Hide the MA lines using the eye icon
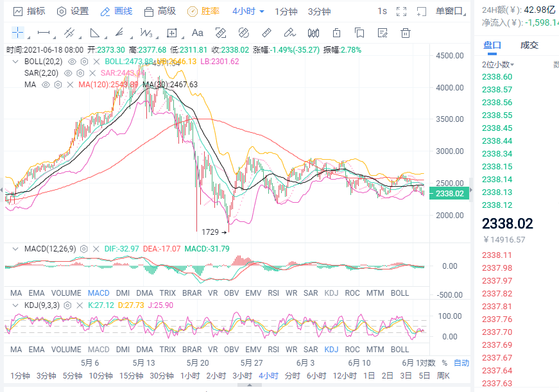559x392 pixels. (x=45, y=84)
